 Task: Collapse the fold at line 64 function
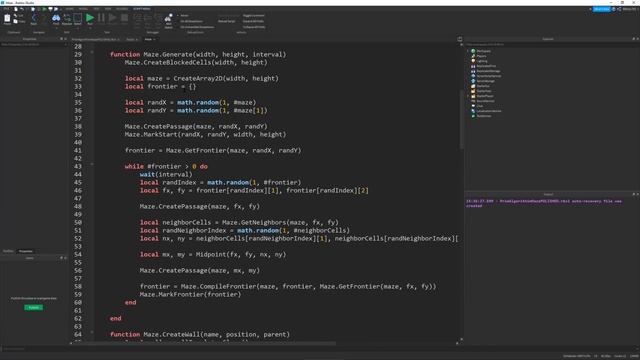(92, 332)
